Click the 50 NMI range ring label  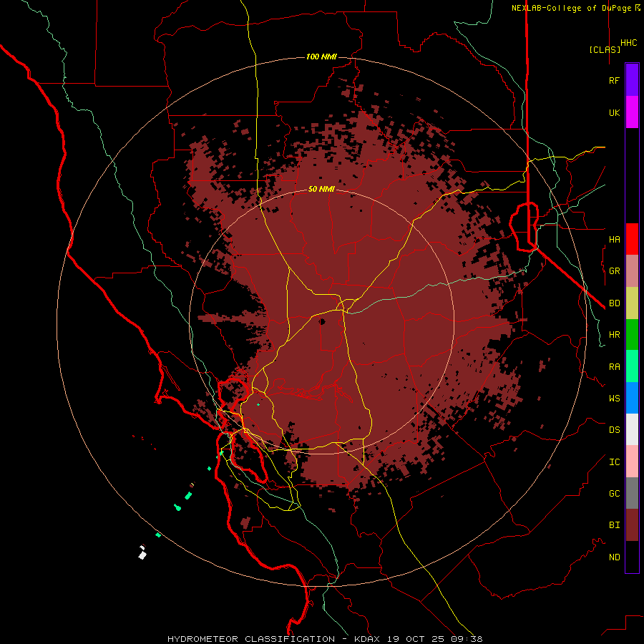[321, 190]
